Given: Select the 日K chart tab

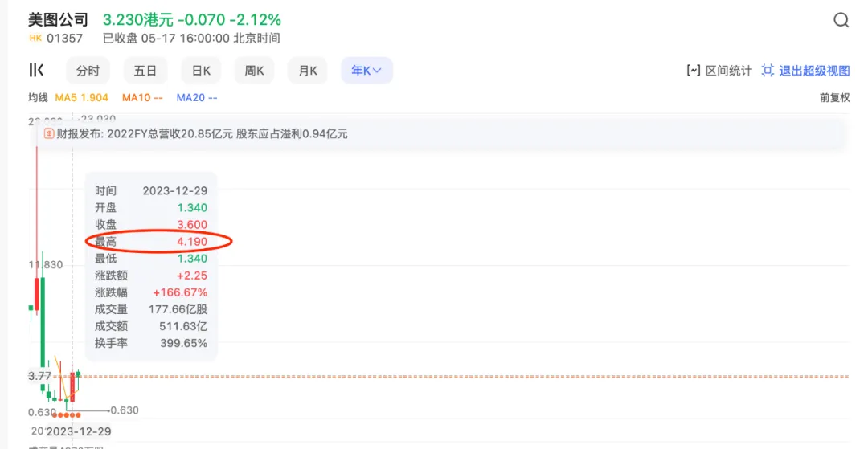Looking at the screenshot, I should click(x=201, y=71).
